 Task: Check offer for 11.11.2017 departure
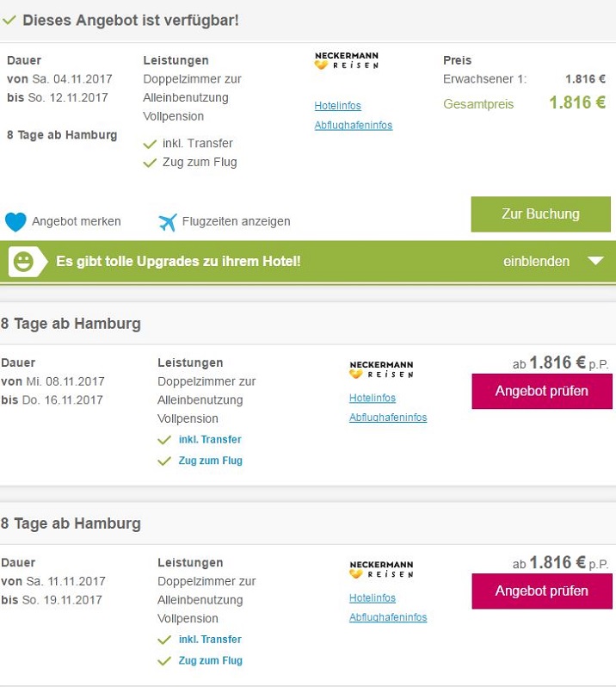(x=541, y=591)
